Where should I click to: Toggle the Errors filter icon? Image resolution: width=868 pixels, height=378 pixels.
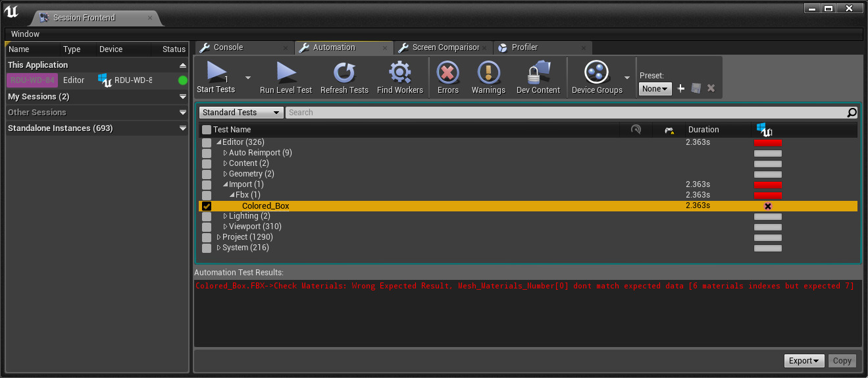[x=447, y=72]
